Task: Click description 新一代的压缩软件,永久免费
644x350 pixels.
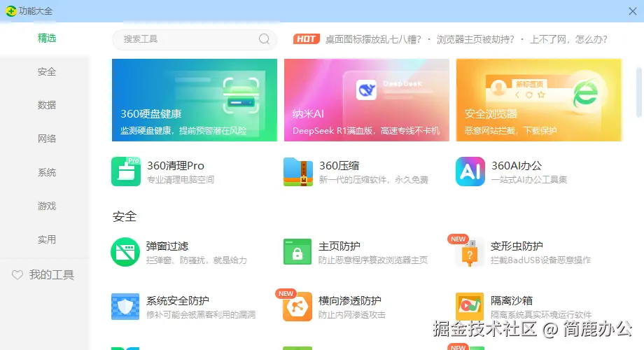Action: [x=374, y=179]
